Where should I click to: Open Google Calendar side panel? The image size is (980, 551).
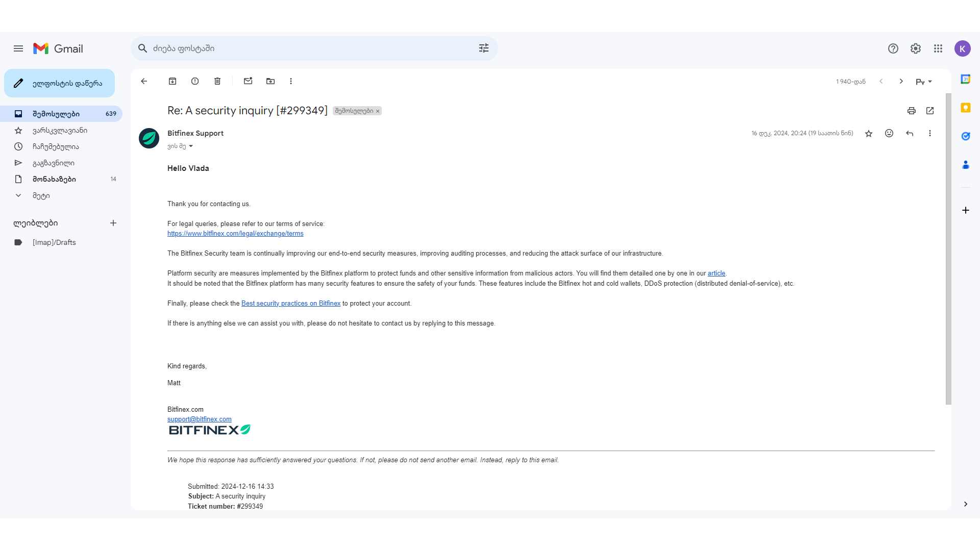(966, 79)
